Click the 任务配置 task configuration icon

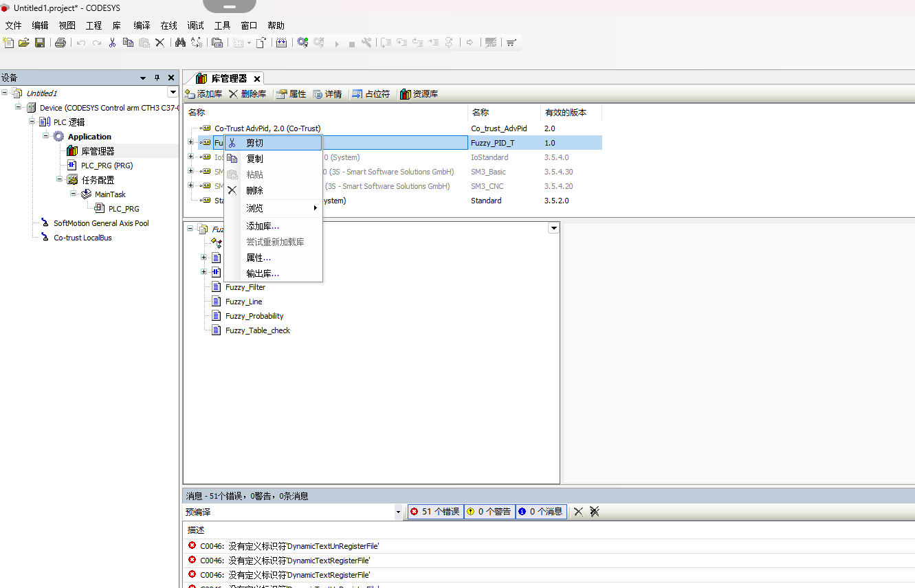[x=72, y=180]
